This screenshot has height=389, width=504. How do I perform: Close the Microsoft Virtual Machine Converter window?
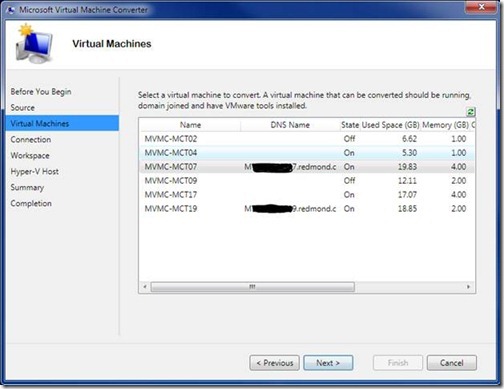click(481, 7)
